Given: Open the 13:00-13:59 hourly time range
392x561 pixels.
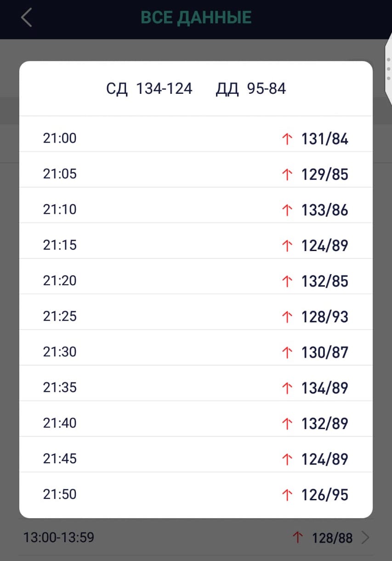Looking at the screenshot, I should pos(59,537).
